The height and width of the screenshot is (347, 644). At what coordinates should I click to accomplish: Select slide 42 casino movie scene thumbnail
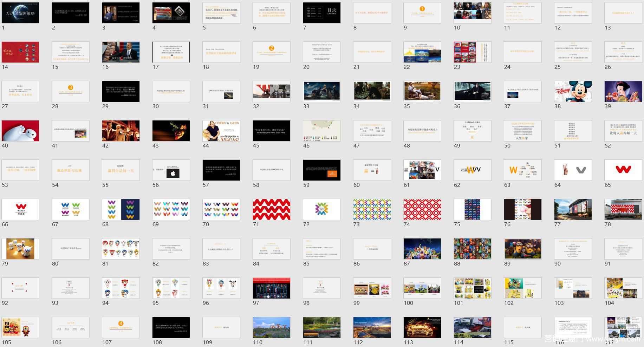121,131
